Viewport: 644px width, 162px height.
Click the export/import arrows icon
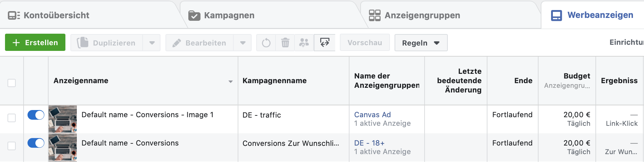click(325, 43)
